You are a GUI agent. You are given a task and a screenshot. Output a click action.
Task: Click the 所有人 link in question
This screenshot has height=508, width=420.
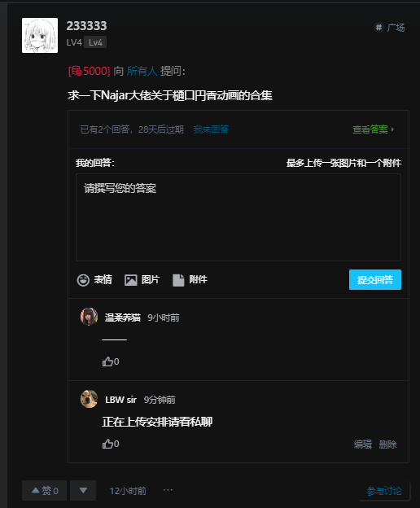(x=142, y=71)
